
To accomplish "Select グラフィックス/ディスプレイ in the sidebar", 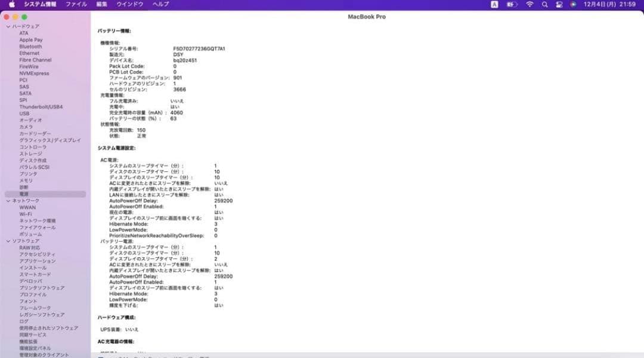I will pos(50,141).
